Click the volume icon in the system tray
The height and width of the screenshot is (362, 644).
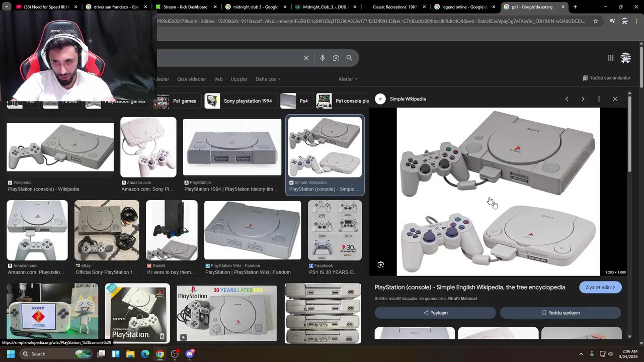[x=611, y=354]
